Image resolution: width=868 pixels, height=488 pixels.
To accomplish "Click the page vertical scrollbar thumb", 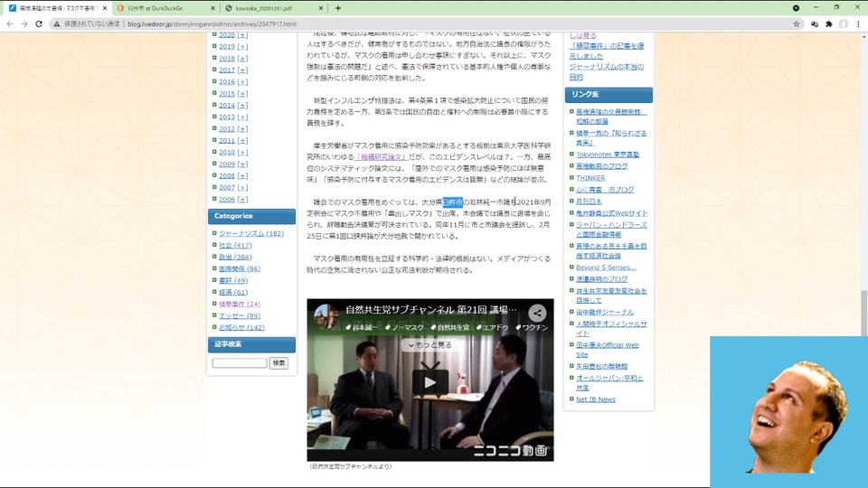I will [x=864, y=313].
